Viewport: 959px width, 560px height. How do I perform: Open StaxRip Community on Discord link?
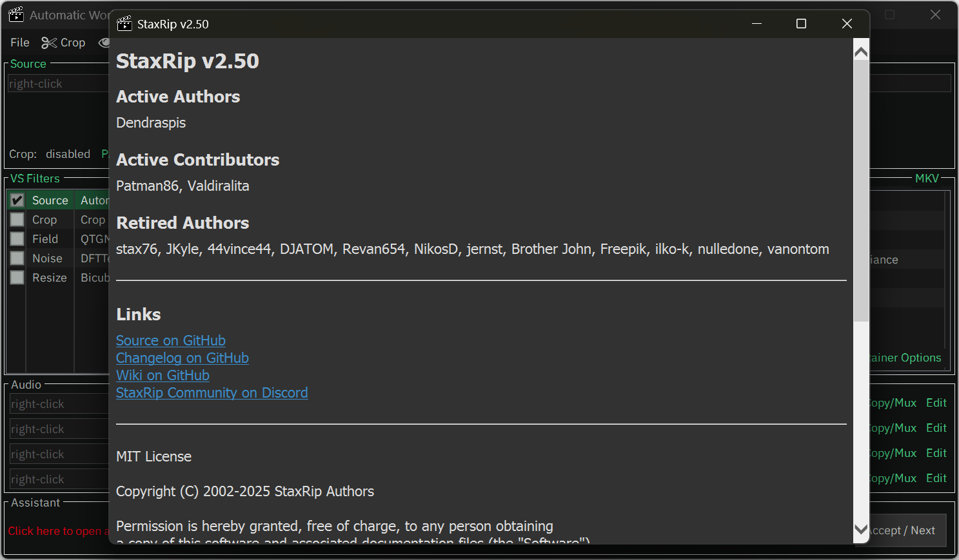212,392
